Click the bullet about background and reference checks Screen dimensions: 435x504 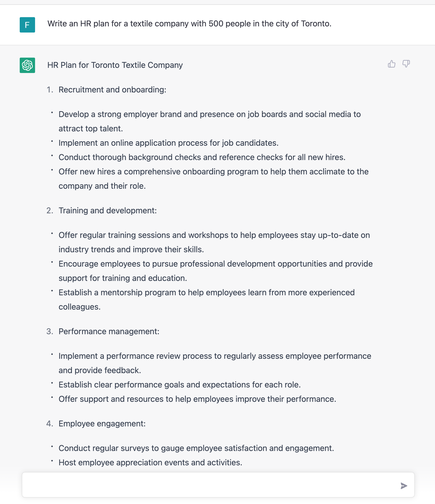(202, 157)
